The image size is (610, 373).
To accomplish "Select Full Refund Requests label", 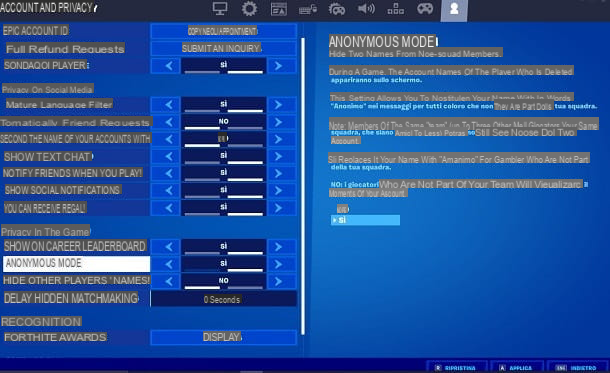I will click(x=65, y=49).
